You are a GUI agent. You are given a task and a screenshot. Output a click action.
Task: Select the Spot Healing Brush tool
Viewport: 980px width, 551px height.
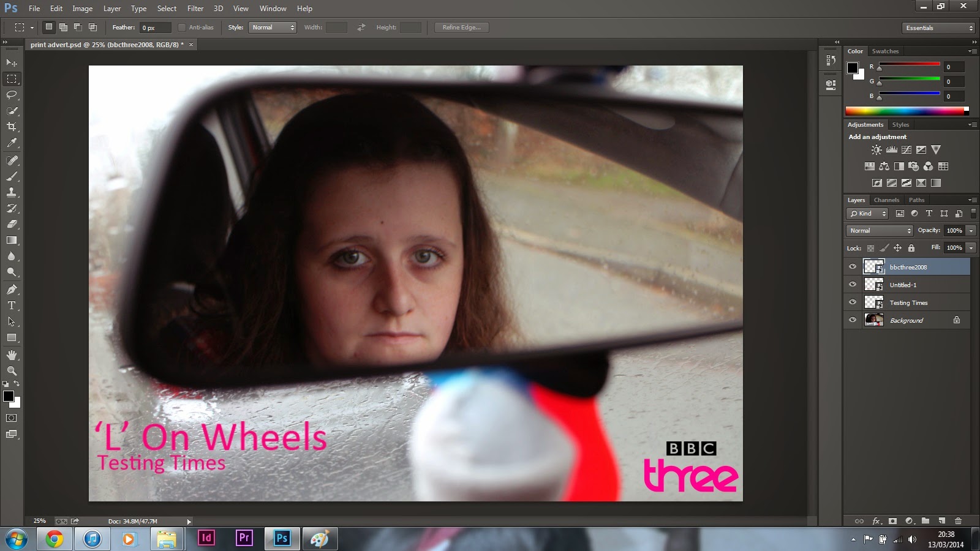point(12,160)
